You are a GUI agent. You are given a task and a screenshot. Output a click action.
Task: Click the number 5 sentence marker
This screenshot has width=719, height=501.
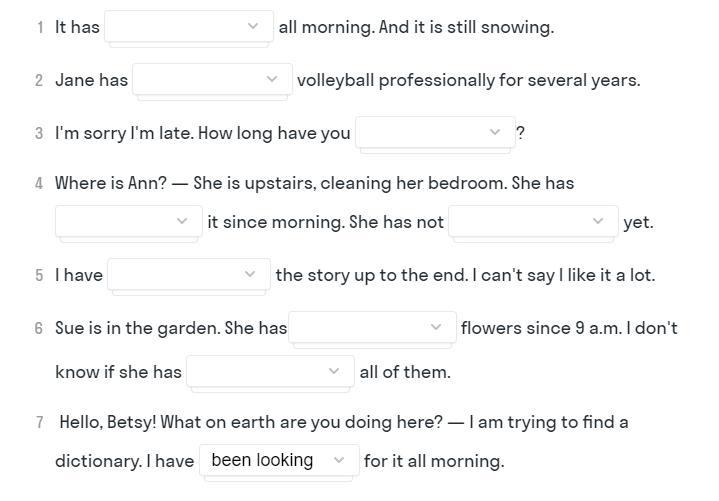click(39, 276)
